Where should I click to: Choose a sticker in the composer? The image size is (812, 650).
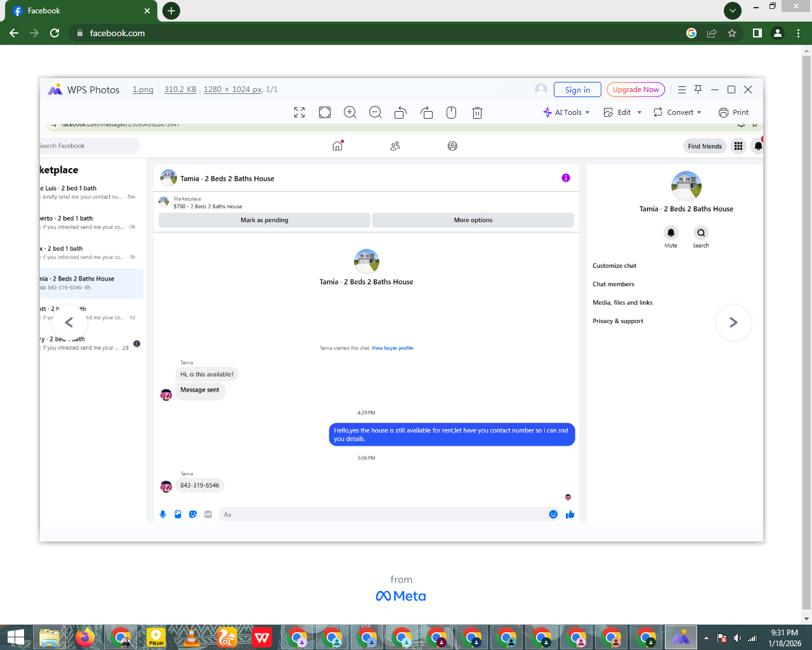point(193,514)
